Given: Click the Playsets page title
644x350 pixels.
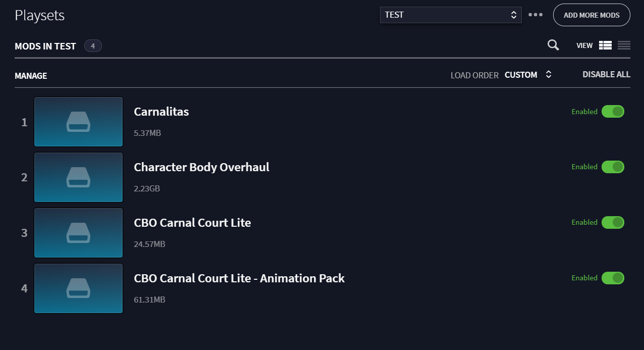Looking at the screenshot, I should [x=40, y=16].
